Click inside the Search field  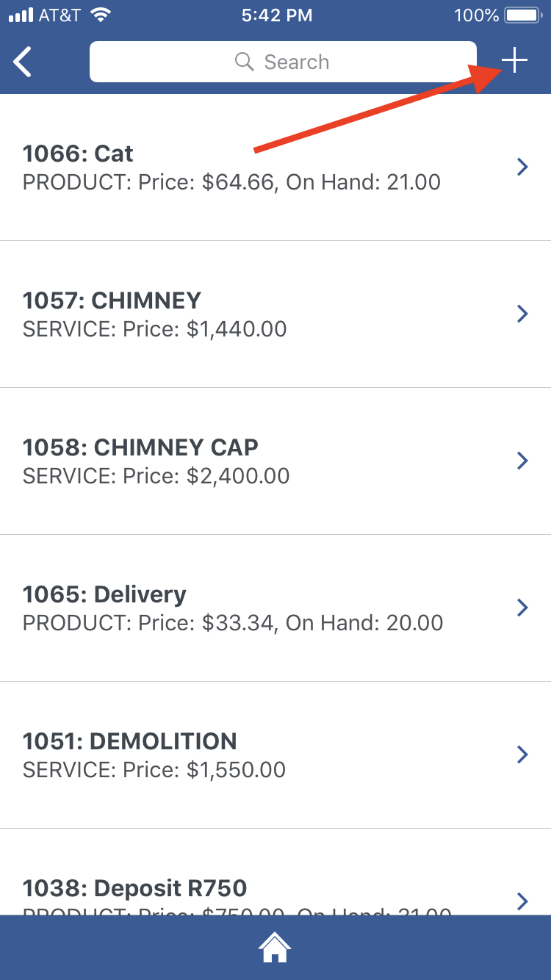click(x=294, y=62)
